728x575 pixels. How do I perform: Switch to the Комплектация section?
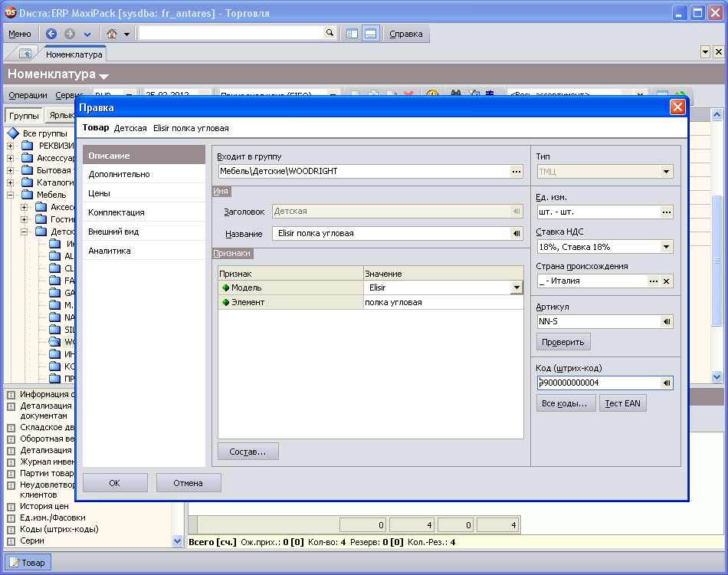[116, 212]
